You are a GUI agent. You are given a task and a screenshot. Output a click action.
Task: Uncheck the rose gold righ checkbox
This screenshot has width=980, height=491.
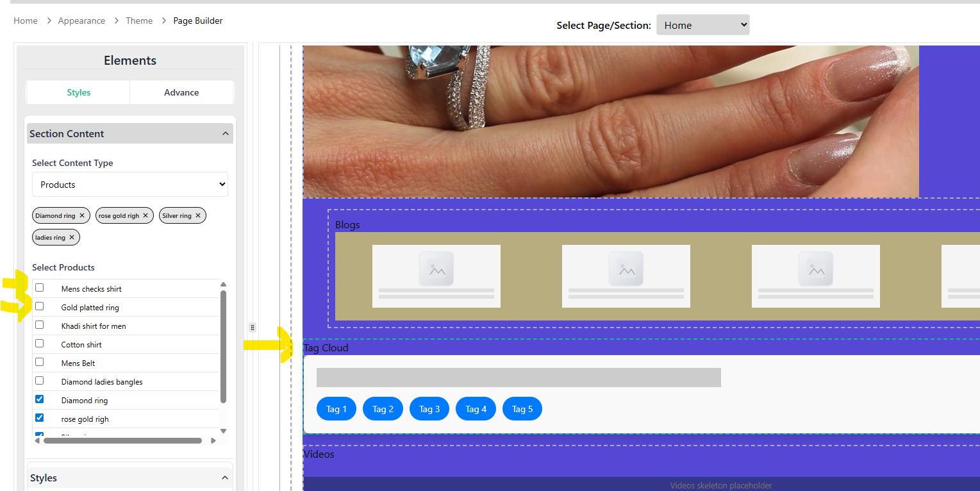coord(40,418)
